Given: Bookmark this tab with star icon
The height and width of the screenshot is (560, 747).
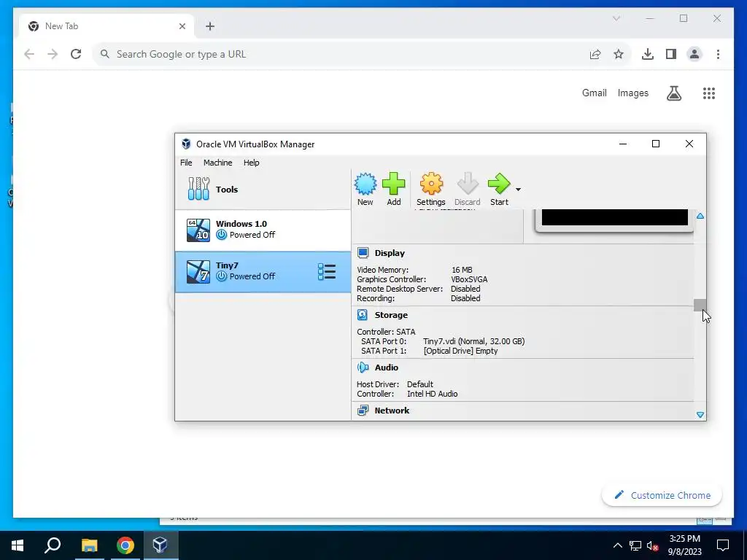Looking at the screenshot, I should 619,54.
